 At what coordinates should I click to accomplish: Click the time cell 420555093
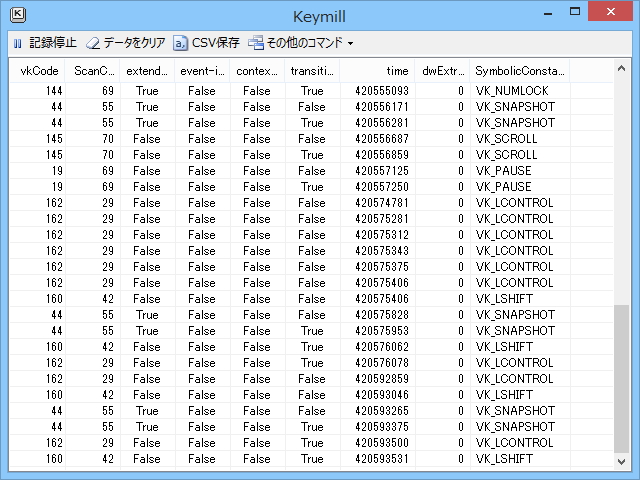point(382,91)
